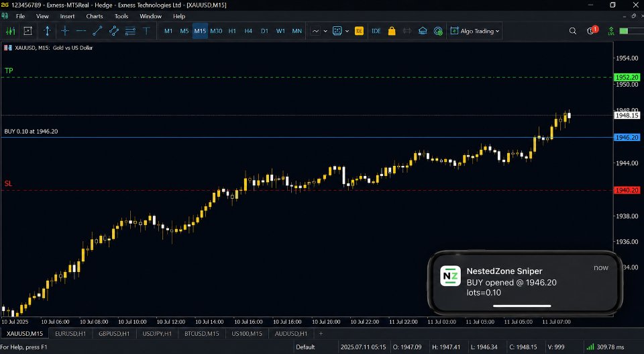Switch to the EURUSD,H1 chart tab

pos(70,333)
